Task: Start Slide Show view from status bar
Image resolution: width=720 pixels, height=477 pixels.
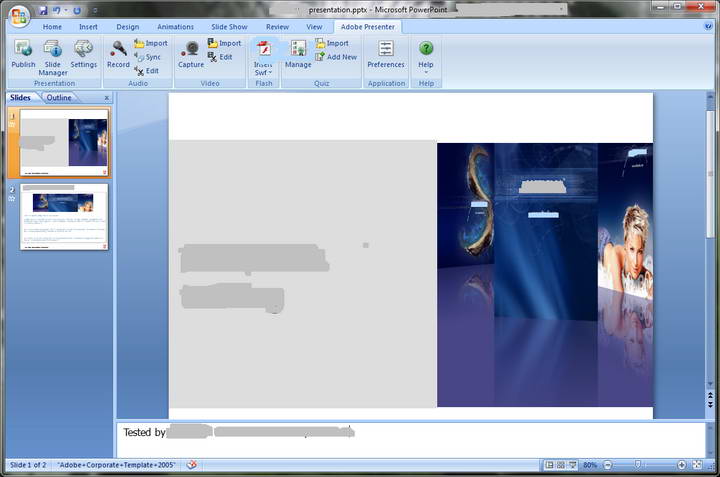Action: (x=573, y=466)
